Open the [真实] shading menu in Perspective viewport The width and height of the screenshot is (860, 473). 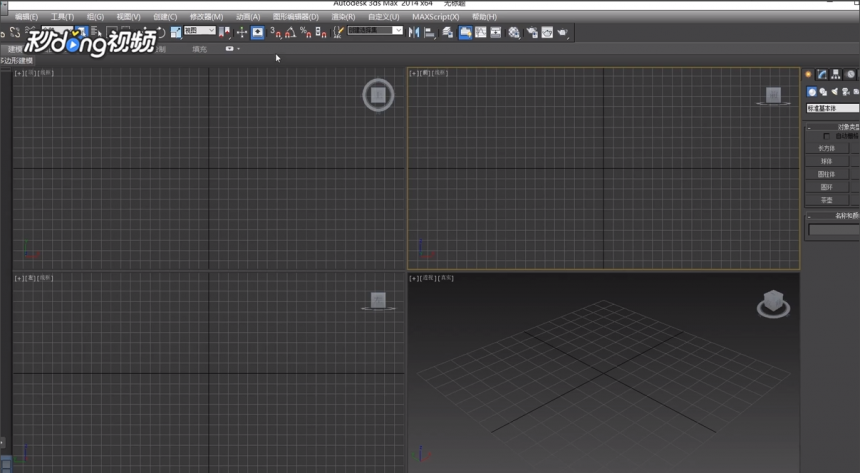click(446, 278)
